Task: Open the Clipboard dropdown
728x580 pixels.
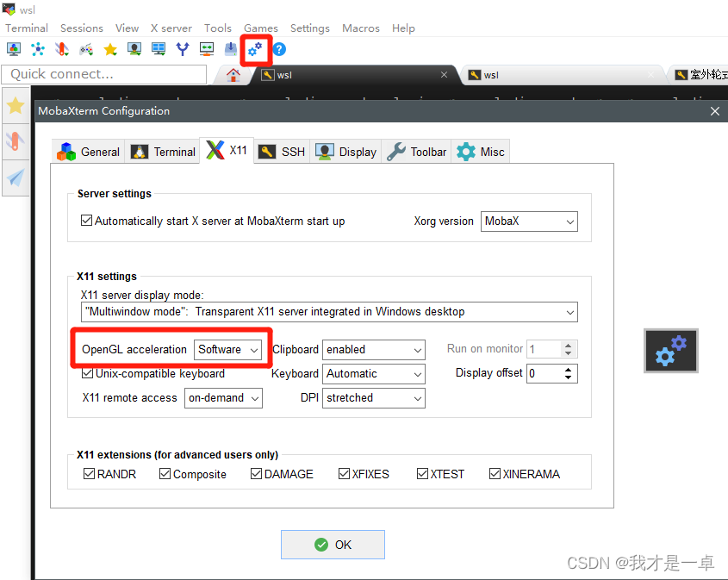Action: click(374, 350)
